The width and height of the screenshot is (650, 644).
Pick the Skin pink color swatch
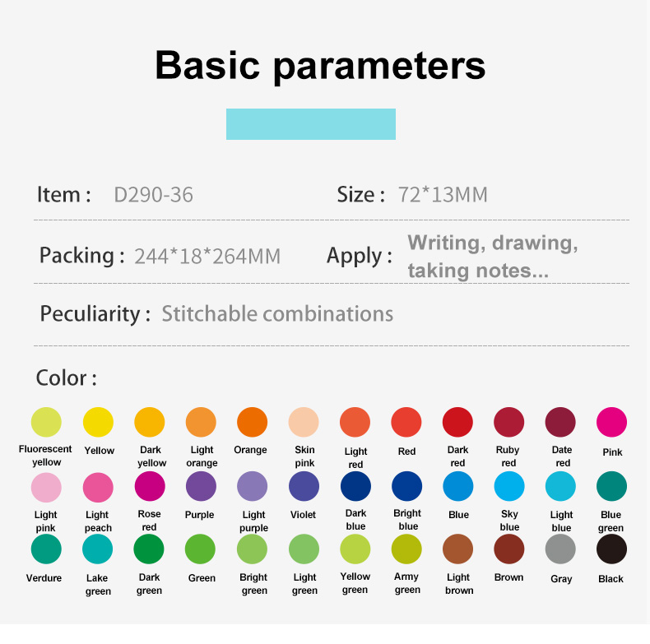click(304, 422)
